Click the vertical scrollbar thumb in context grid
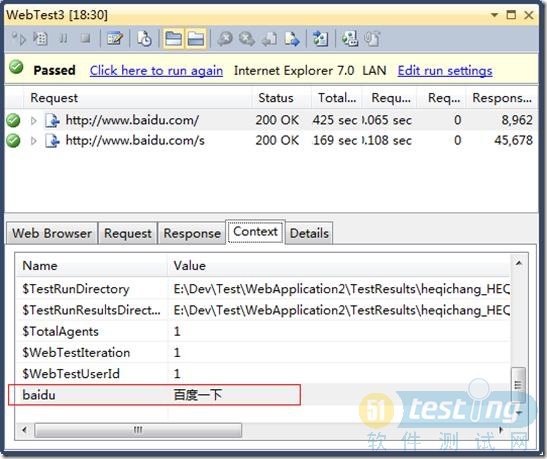 pos(519,384)
